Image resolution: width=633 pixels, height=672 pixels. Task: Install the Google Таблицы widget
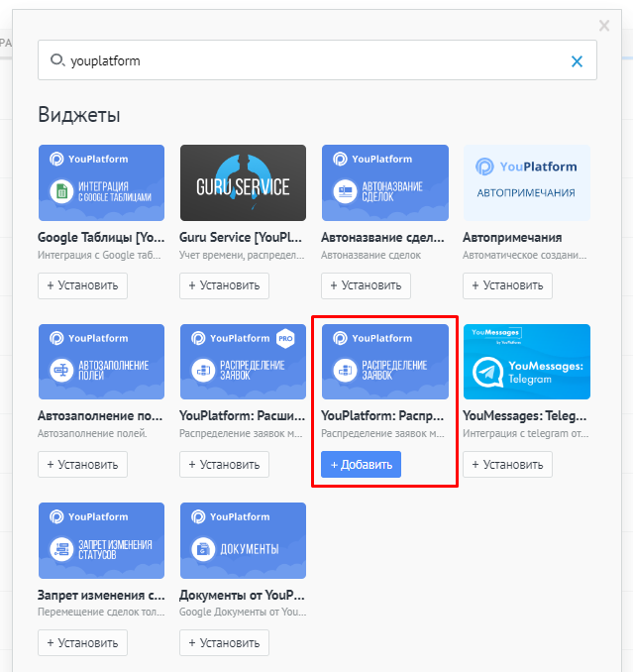click(82, 285)
